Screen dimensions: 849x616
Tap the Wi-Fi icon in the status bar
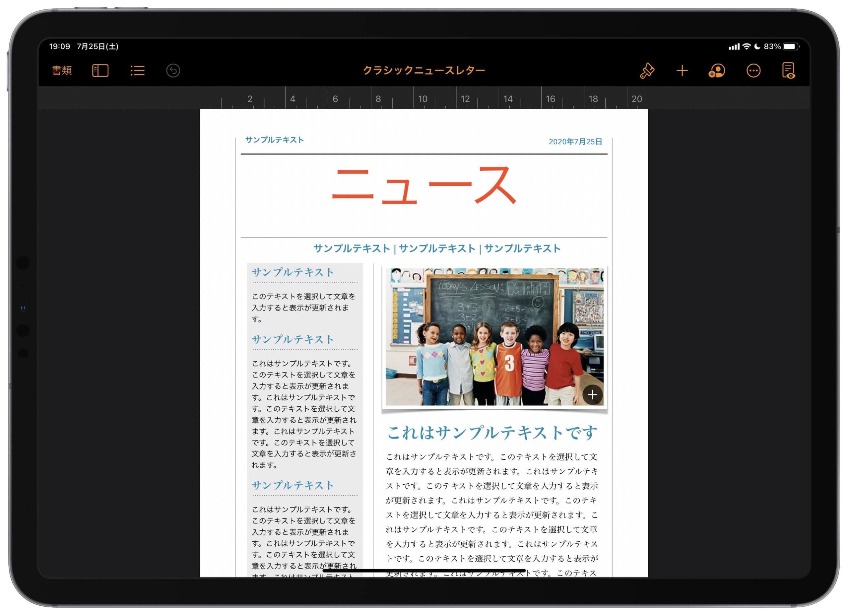747,46
